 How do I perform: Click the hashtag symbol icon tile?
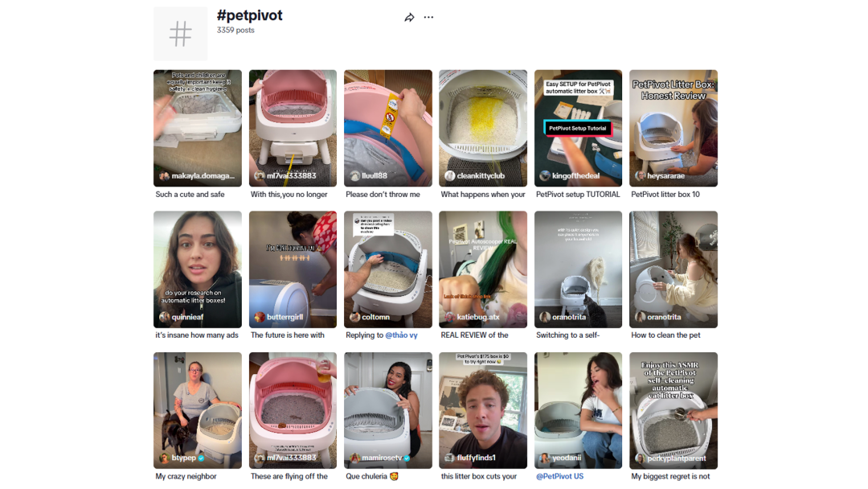(x=180, y=34)
